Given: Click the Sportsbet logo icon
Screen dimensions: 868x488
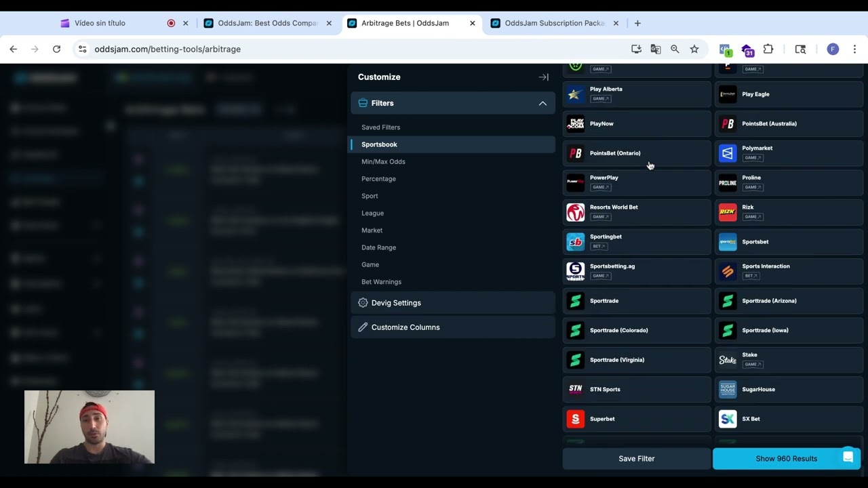Looking at the screenshot, I should click(x=728, y=241).
